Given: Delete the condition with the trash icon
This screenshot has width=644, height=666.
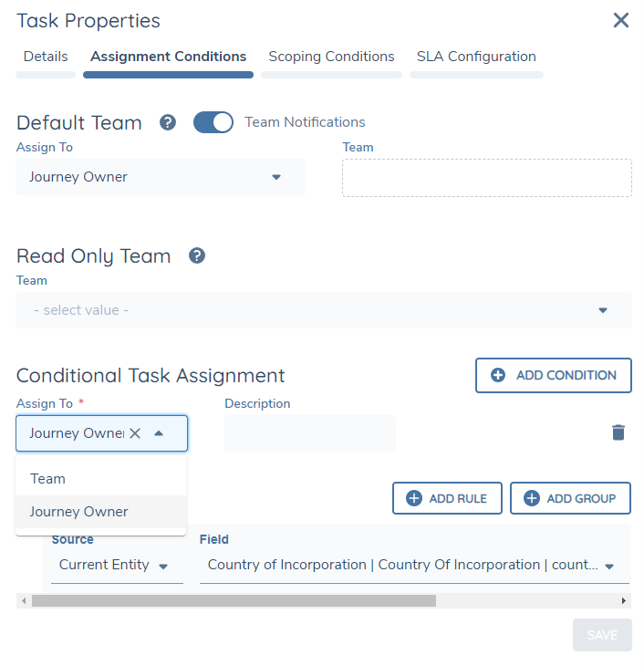Looking at the screenshot, I should point(618,432).
